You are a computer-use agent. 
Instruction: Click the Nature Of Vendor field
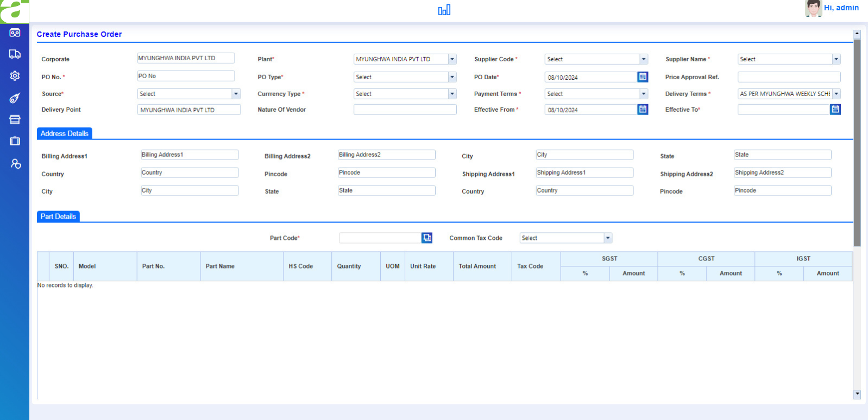(405, 110)
